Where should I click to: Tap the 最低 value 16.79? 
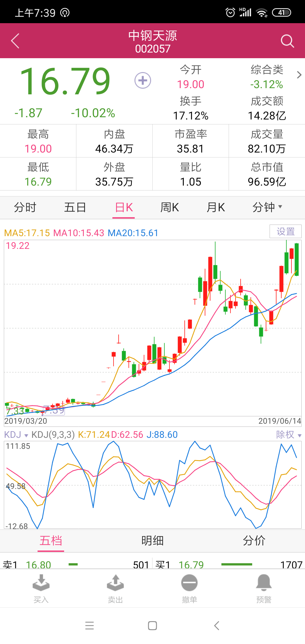click(x=38, y=182)
